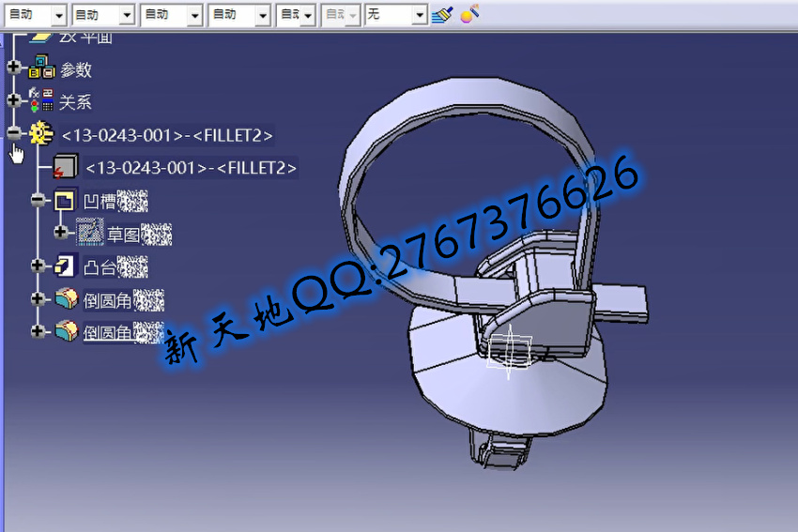
Task: Click the 凹槽 pocket feature icon
Action: (x=64, y=201)
